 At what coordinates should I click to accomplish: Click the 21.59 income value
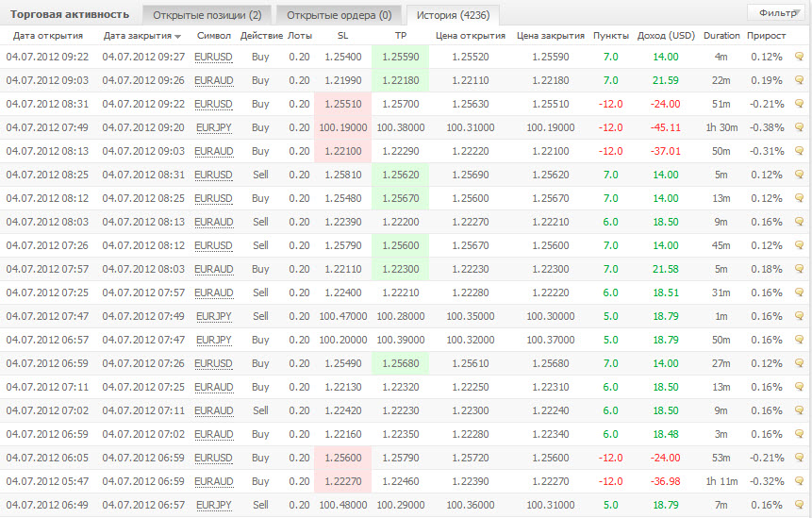pyautogui.click(x=666, y=80)
